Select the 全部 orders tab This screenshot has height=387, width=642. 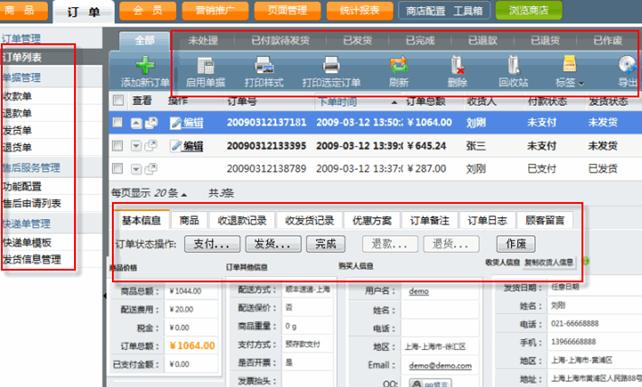click(x=145, y=41)
